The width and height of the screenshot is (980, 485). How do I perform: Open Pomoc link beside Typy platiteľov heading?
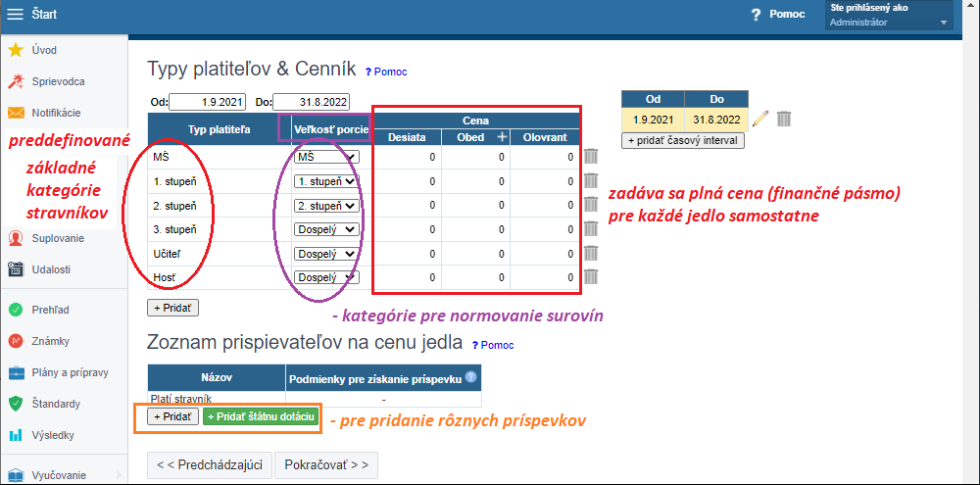pos(386,72)
